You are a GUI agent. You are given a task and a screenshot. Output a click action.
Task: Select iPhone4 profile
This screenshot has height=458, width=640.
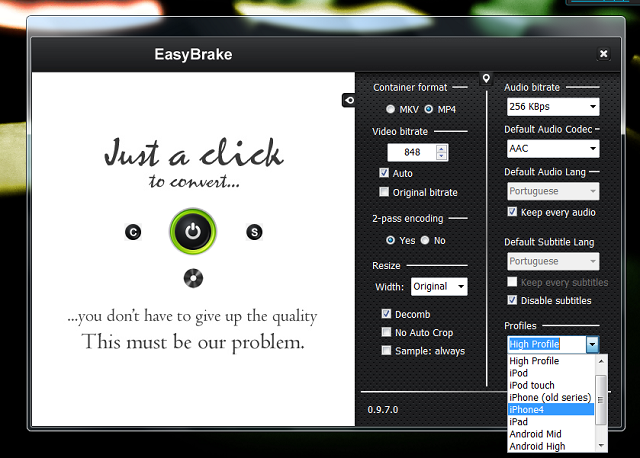coord(551,409)
